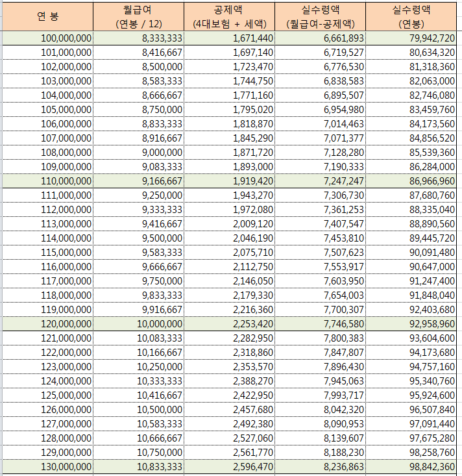The image size is (462, 476).
Task: Select annual net 90,091,480
Action: click(x=411, y=252)
